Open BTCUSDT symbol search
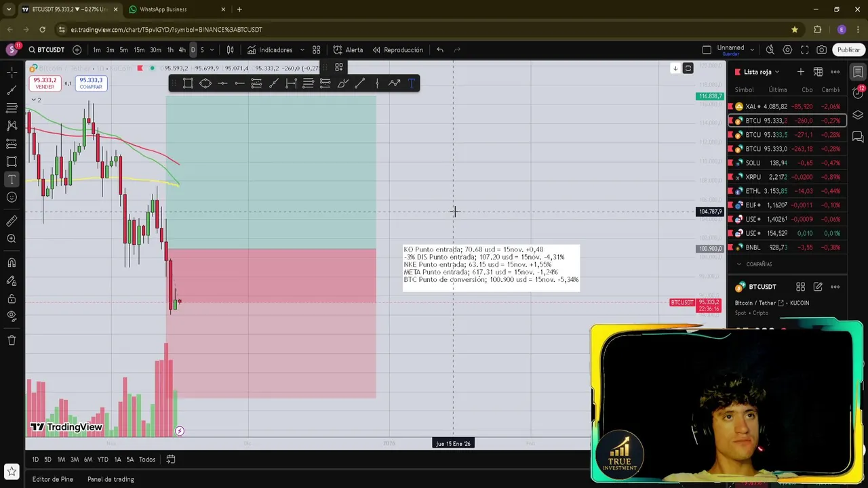 (46, 49)
